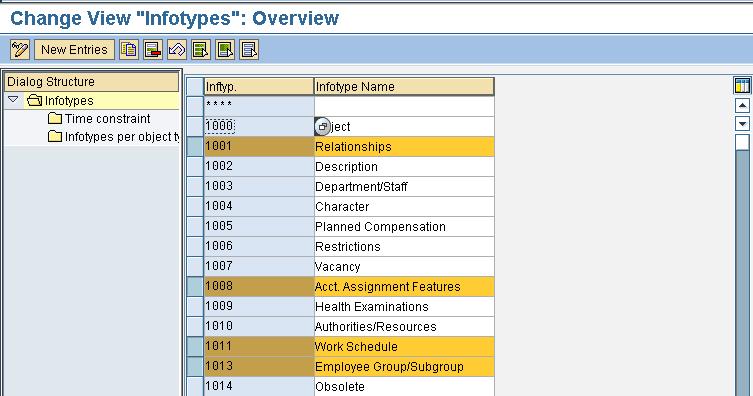The image size is (753, 396).
Task: Click the Copy As toolbar icon
Action: pos(129,49)
